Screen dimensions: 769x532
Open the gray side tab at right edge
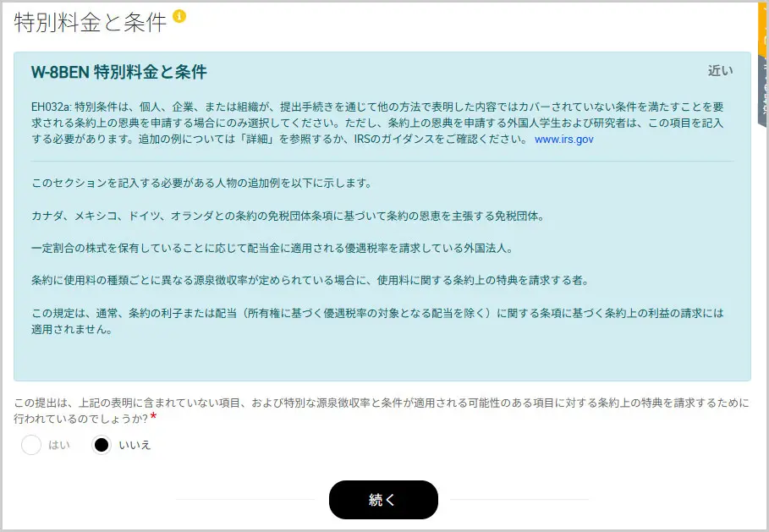click(x=763, y=97)
